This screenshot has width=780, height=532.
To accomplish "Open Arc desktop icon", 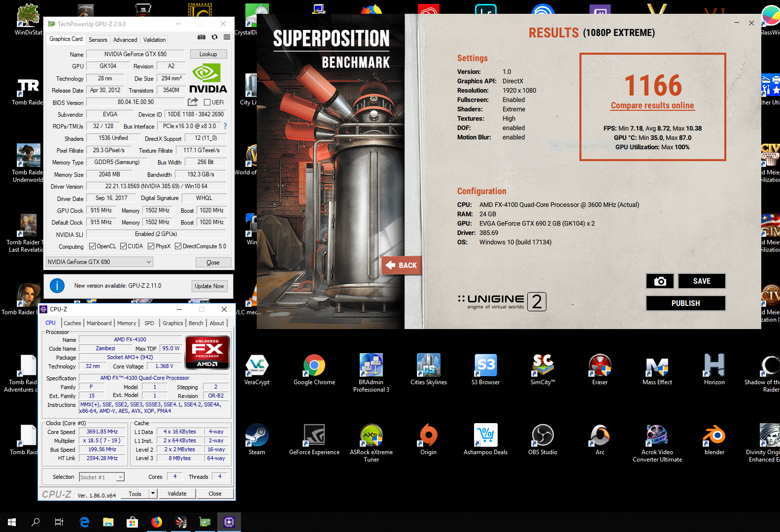I will (600, 440).
